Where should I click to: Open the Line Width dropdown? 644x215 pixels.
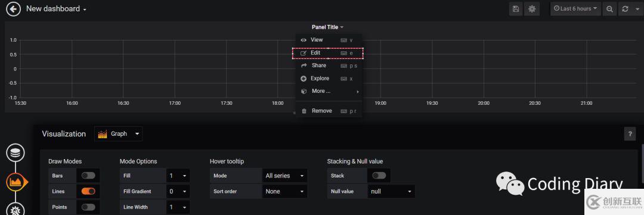pyautogui.click(x=178, y=207)
